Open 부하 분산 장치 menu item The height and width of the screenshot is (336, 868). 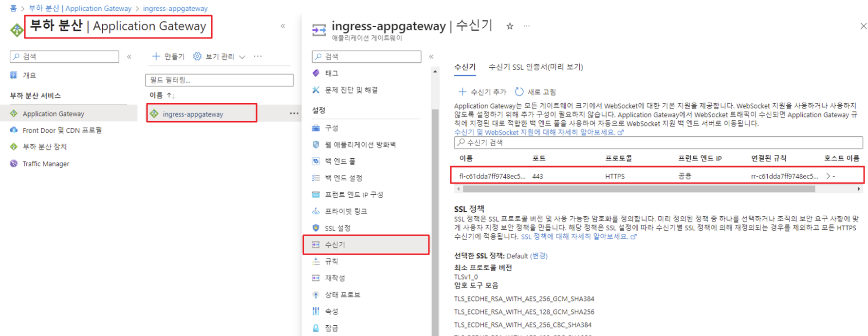click(x=44, y=147)
